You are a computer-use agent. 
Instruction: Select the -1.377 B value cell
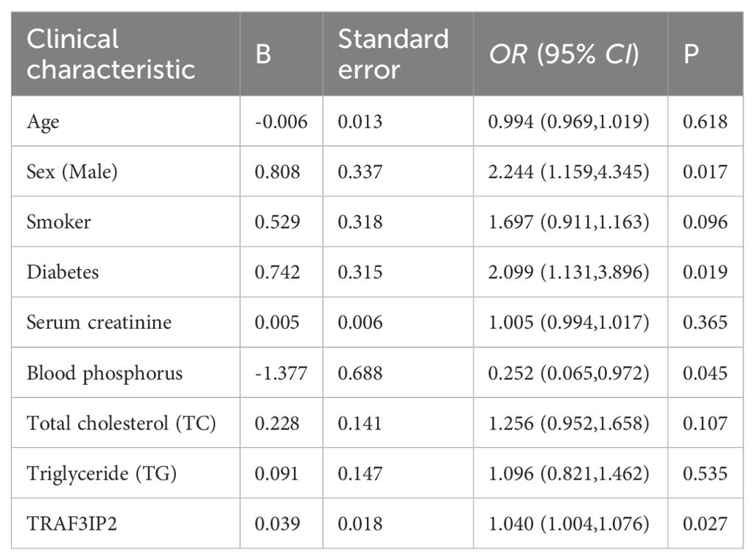pyautogui.click(x=281, y=373)
